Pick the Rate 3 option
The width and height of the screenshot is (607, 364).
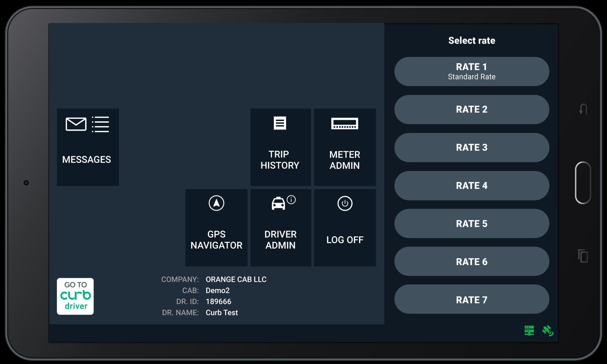click(x=472, y=147)
